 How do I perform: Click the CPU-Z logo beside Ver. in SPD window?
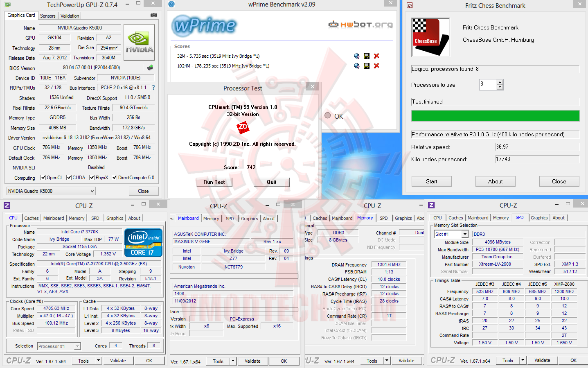click(443, 360)
